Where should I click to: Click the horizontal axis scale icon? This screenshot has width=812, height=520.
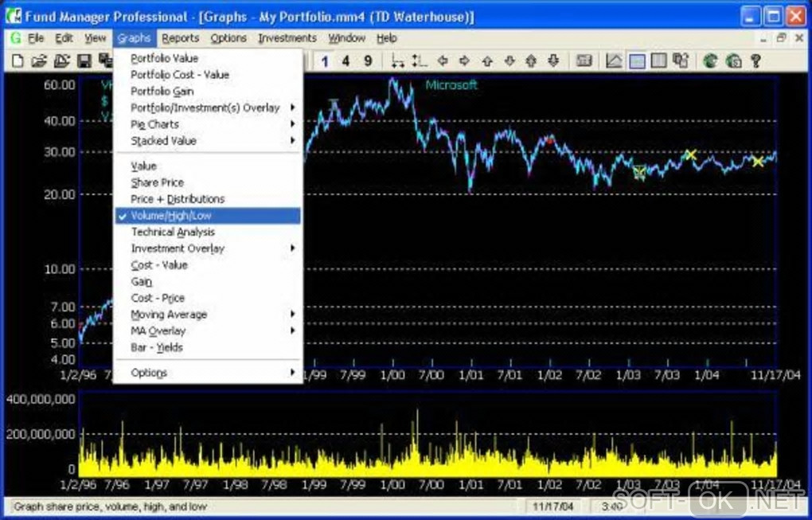(398, 61)
